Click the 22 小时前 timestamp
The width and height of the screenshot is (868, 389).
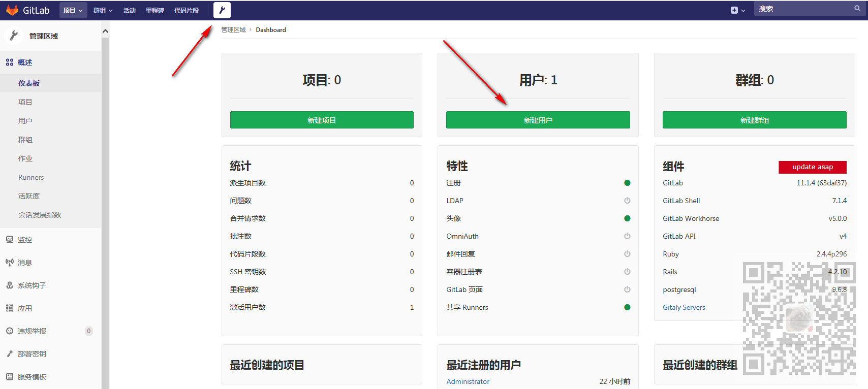pos(615,381)
